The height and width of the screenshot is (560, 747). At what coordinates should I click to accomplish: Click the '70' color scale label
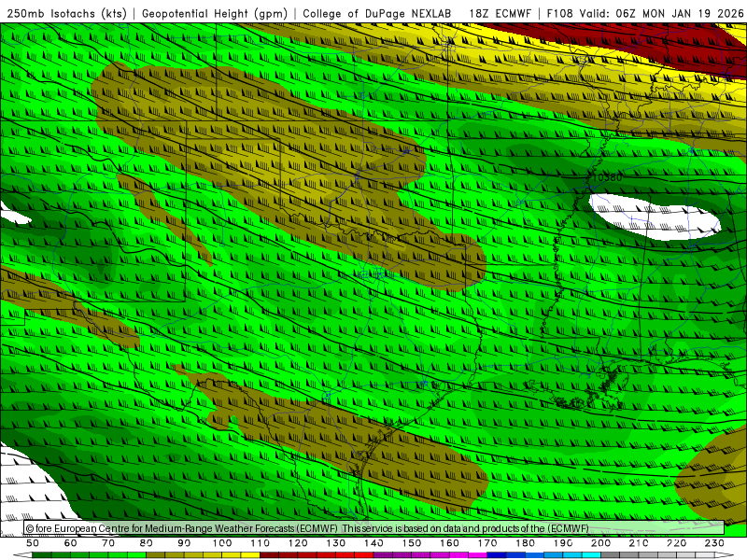pos(108,543)
